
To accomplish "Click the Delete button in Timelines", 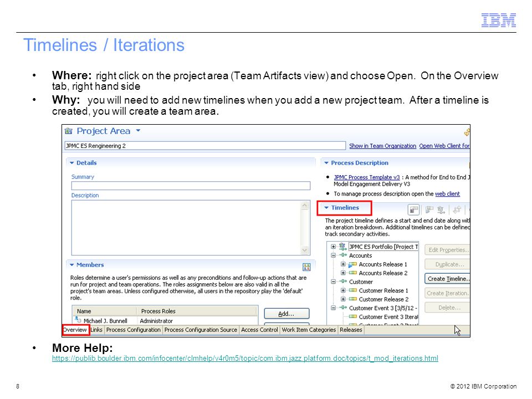I will 447,308.
